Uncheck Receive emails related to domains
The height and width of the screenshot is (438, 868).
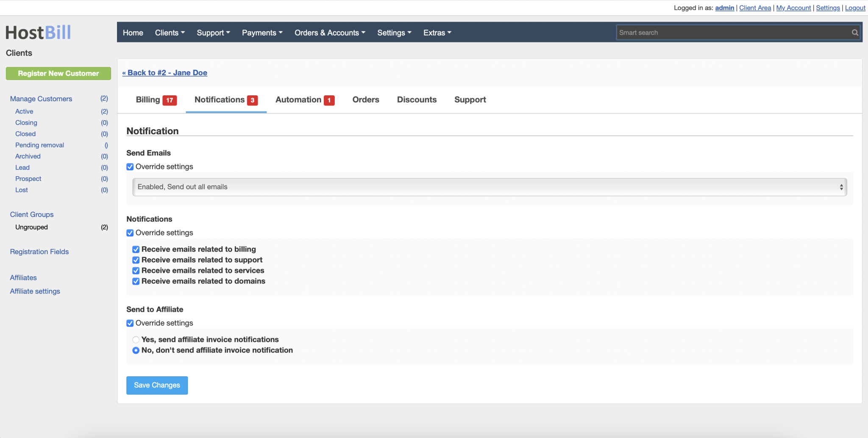point(136,281)
